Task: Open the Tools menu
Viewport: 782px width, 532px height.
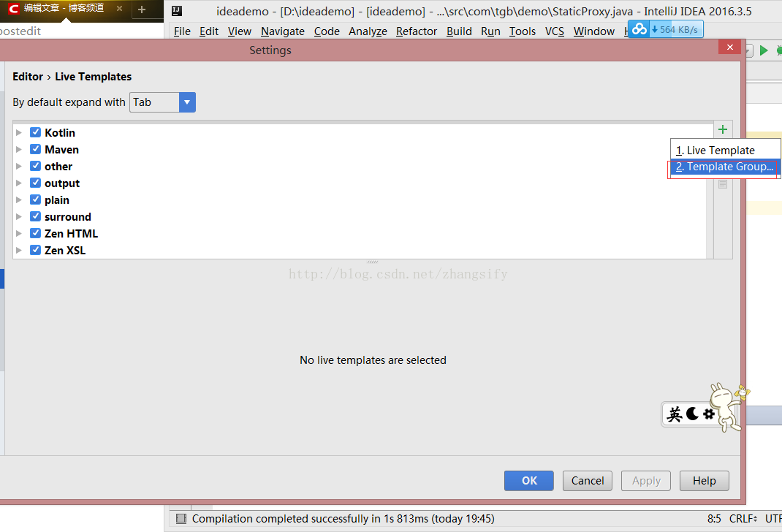Action: (523, 31)
